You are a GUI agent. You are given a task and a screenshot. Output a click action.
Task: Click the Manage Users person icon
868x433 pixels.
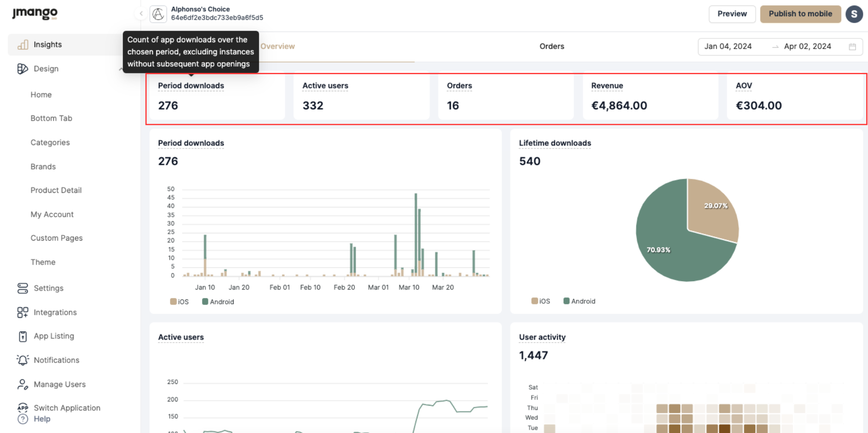(23, 384)
